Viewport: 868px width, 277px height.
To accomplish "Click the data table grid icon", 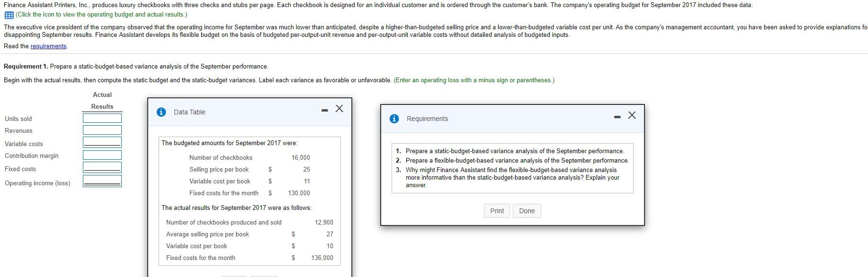I will (x=9, y=15).
